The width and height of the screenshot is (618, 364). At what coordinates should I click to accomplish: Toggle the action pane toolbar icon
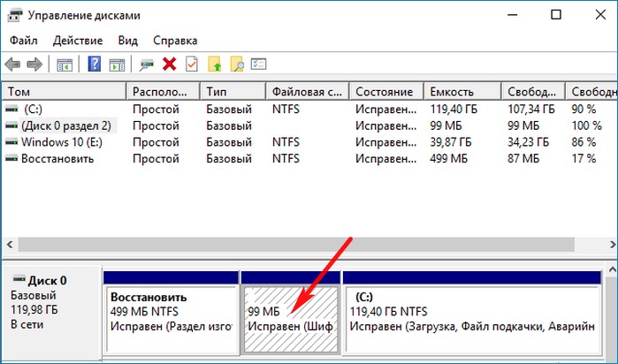(117, 64)
